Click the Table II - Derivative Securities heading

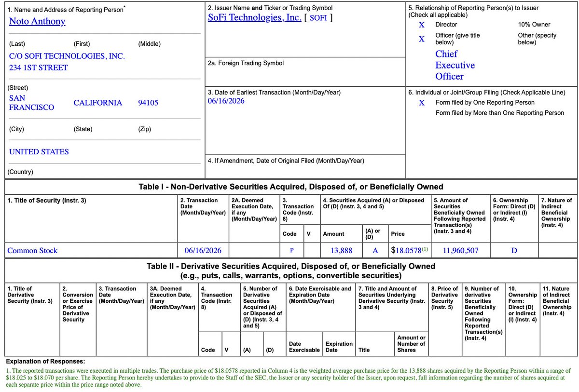(291, 271)
